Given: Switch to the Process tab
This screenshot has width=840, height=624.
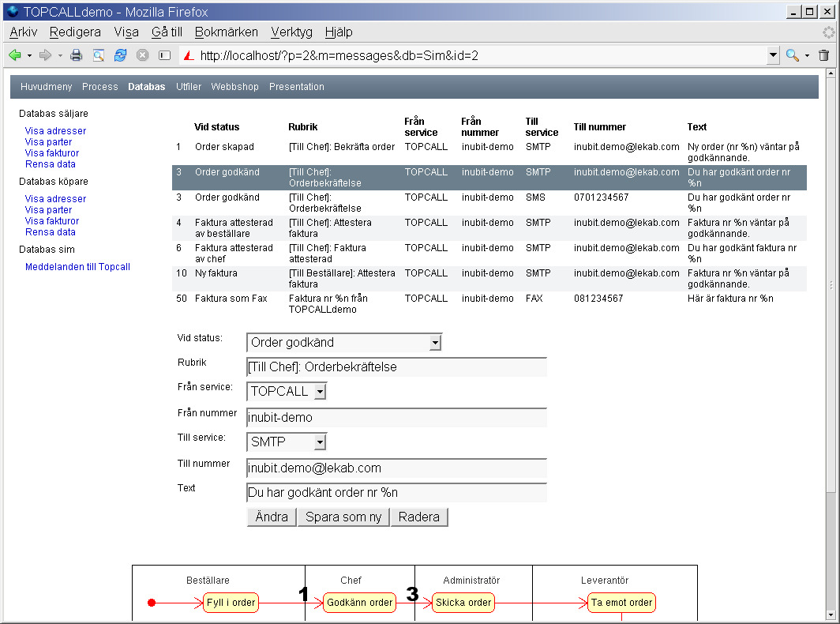Looking at the screenshot, I should tap(100, 87).
